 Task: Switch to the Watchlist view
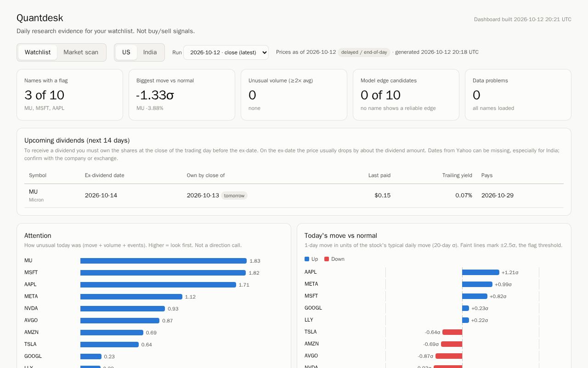coord(38,52)
